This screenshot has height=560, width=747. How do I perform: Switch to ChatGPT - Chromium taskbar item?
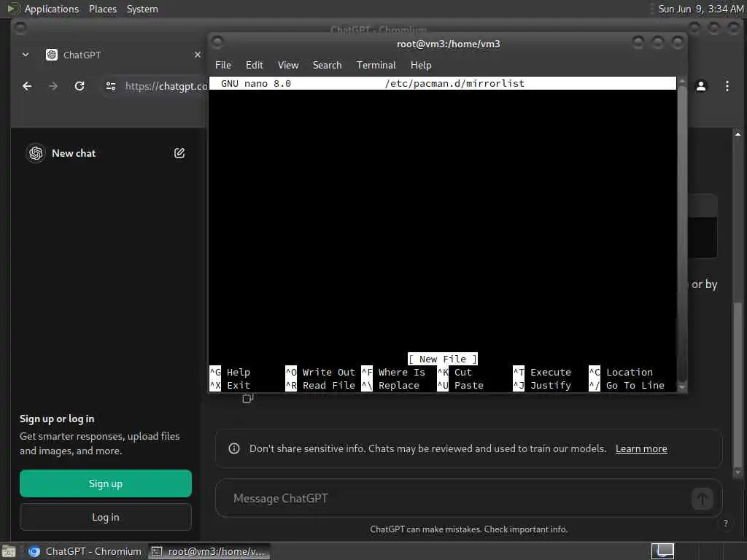pos(85,551)
